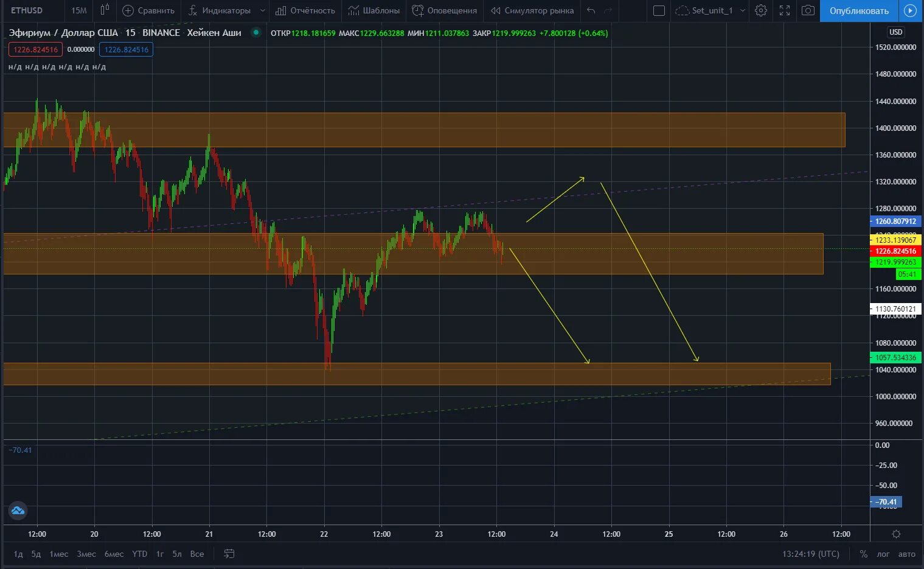Expand the Set_unit_1 layout dropdown arrow

743,10
